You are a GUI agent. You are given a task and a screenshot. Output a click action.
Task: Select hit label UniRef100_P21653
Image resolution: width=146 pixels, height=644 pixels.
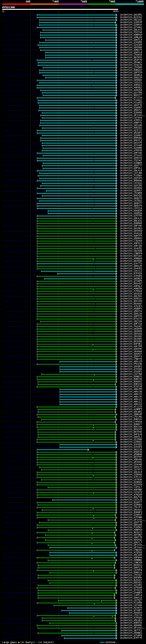point(131,103)
